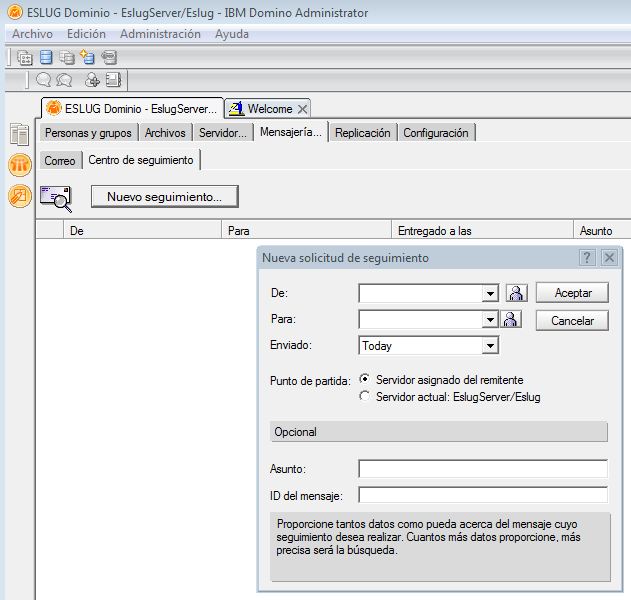Screen dimensions: 631x600
Task: Click the new database icon with star
Action: (87, 57)
